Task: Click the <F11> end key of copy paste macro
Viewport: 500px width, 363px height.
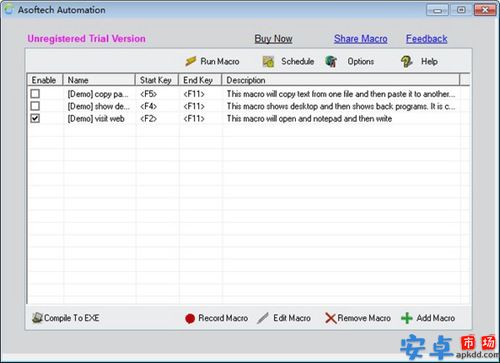Action: pos(194,94)
